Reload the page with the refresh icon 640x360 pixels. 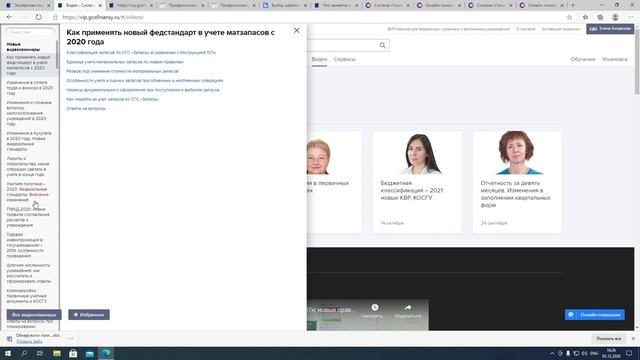pyautogui.click(x=38, y=17)
